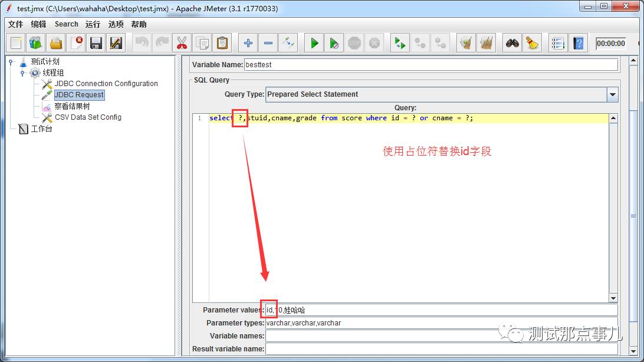This screenshot has width=644, height=362.
Task: Click the Toggle enable/disable icon
Action: (x=288, y=43)
